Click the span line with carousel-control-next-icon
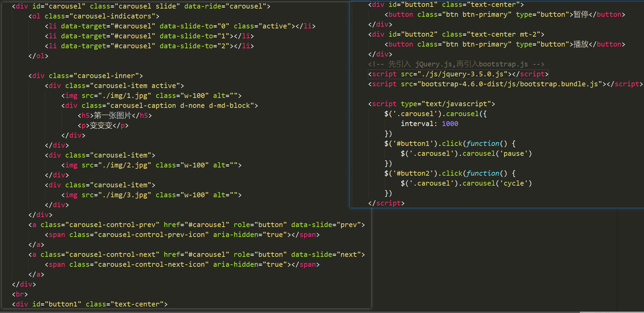This screenshot has height=313, width=644. pos(182,264)
